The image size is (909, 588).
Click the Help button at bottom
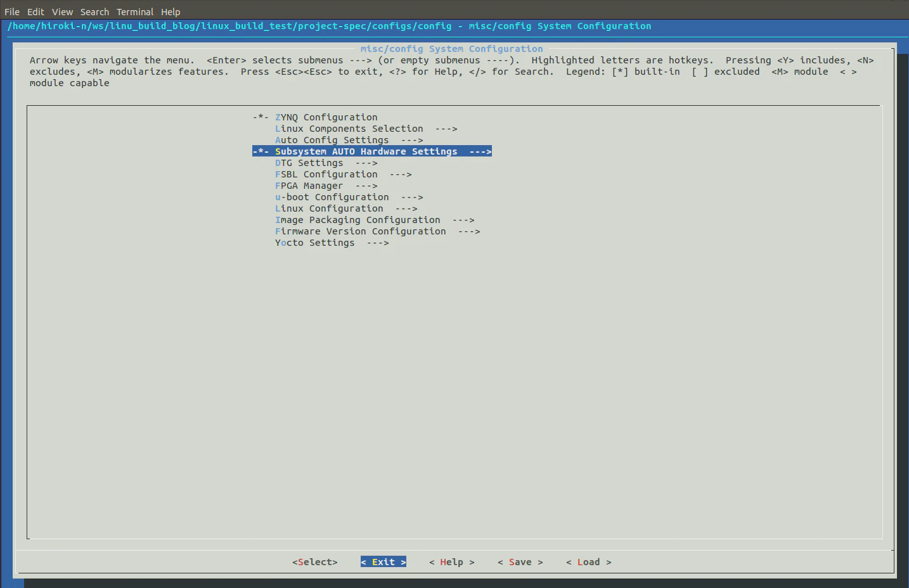pos(452,562)
